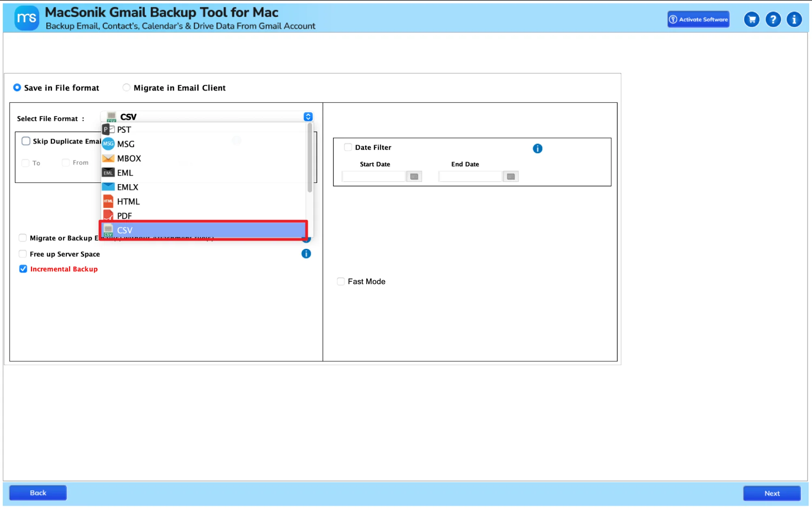Choose CSV from the format list
The image size is (812, 509).
pyautogui.click(x=203, y=230)
